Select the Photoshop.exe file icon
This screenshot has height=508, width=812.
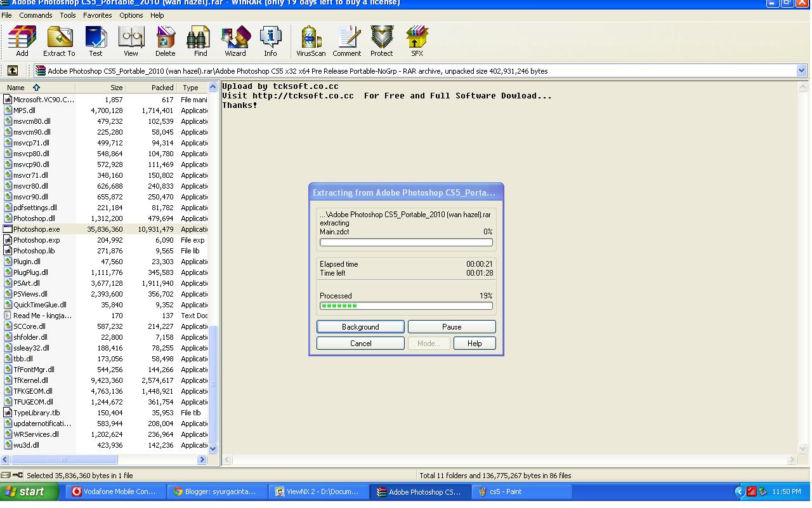pyautogui.click(x=8, y=229)
